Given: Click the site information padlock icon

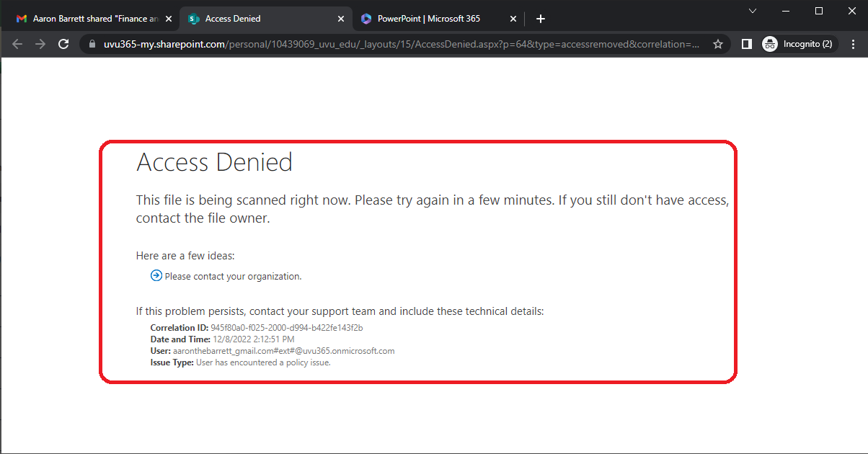Looking at the screenshot, I should point(91,43).
